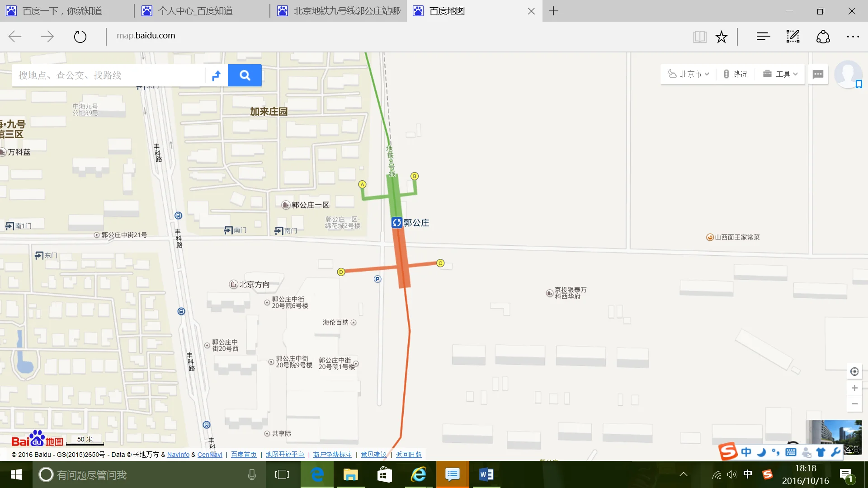Image resolution: width=868 pixels, height=488 pixels.
Task: Click the blue map search button
Action: (245, 75)
